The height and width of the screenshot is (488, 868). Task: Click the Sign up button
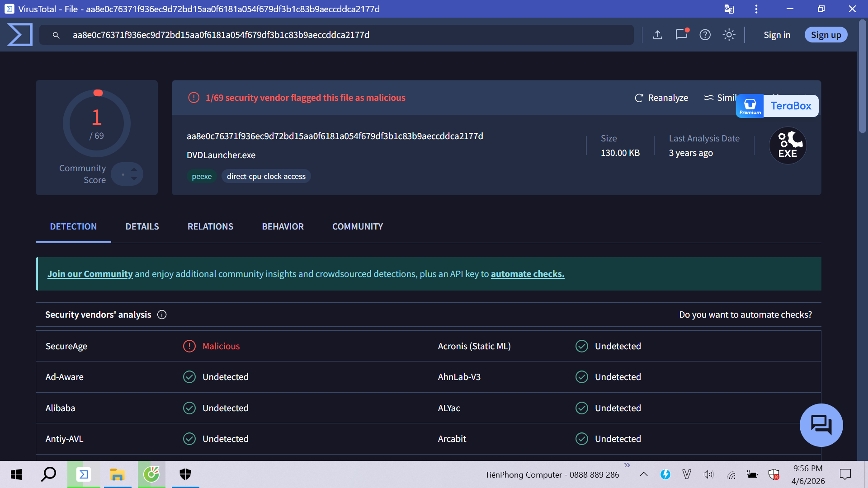click(x=826, y=35)
